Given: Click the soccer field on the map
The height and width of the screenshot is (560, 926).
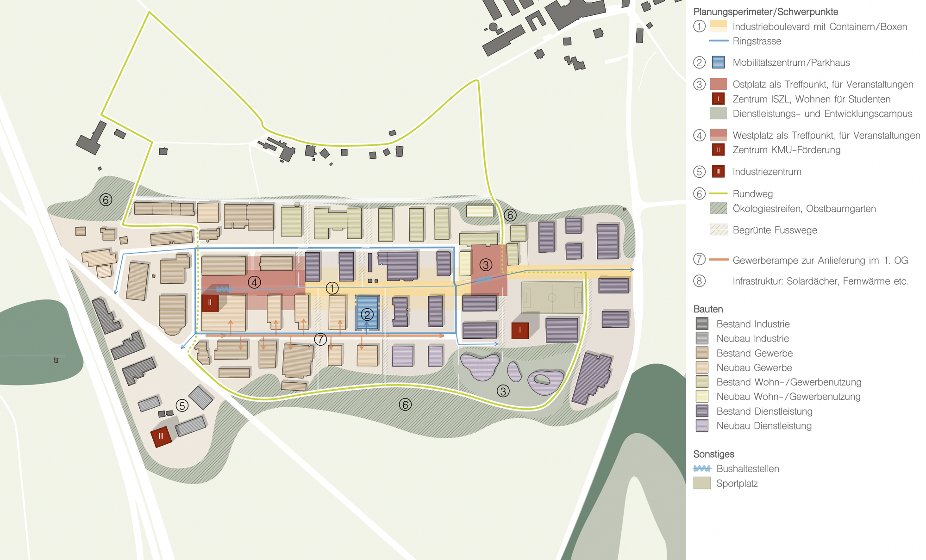Looking at the screenshot, I should [552, 298].
